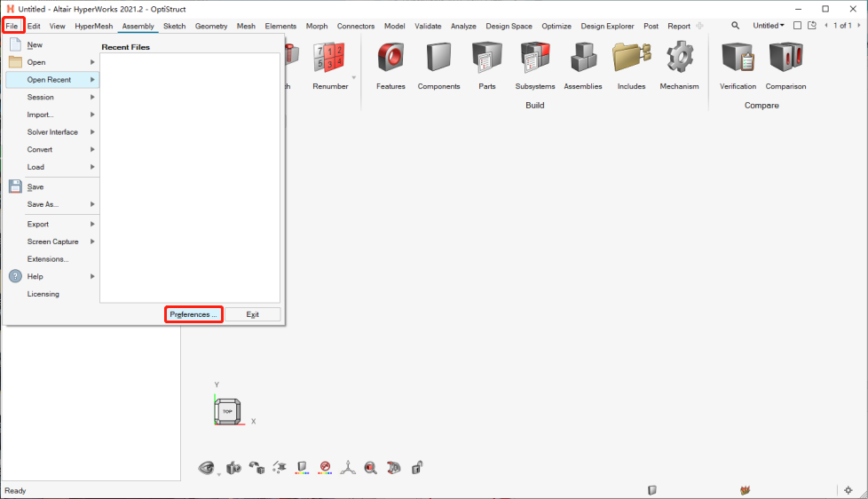
Task: Open the Parts tool
Action: 486,66
